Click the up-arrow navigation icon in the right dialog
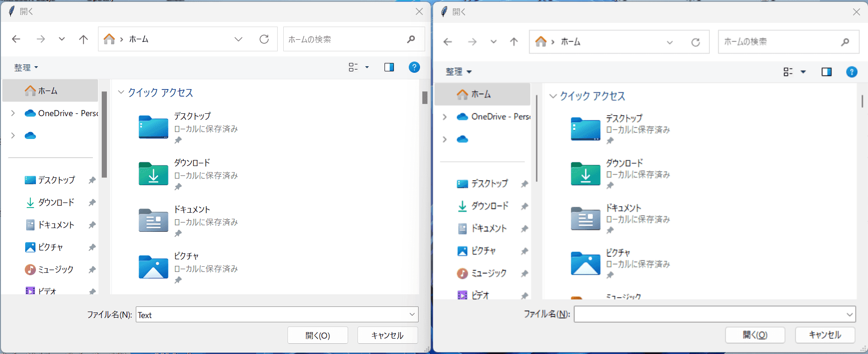The width and height of the screenshot is (868, 354). click(x=514, y=42)
